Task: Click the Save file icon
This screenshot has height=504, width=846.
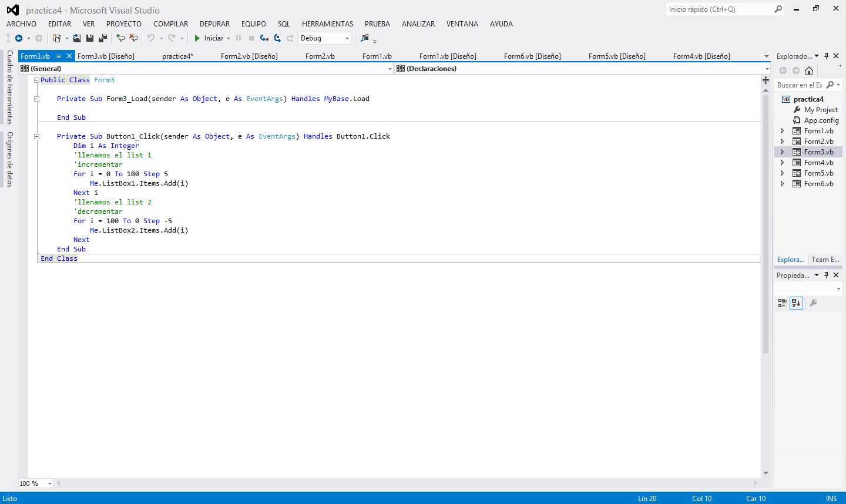Action: click(x=89, y=38)
